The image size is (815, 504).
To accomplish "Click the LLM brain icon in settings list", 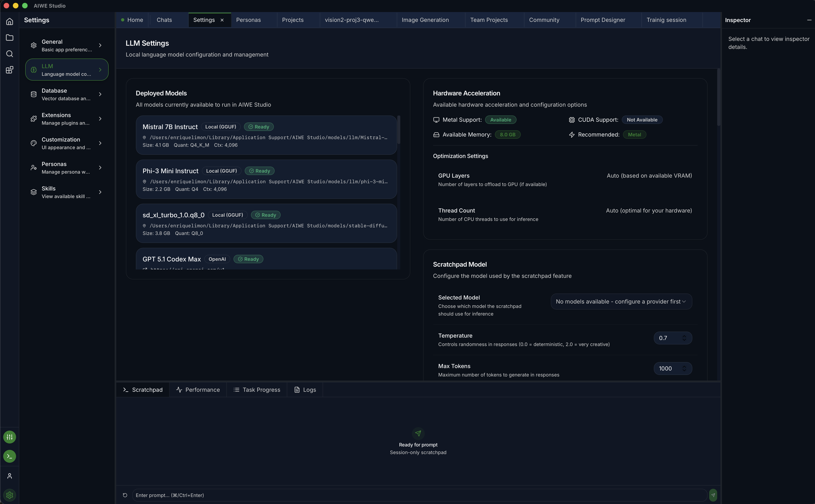I will [34, 70].
